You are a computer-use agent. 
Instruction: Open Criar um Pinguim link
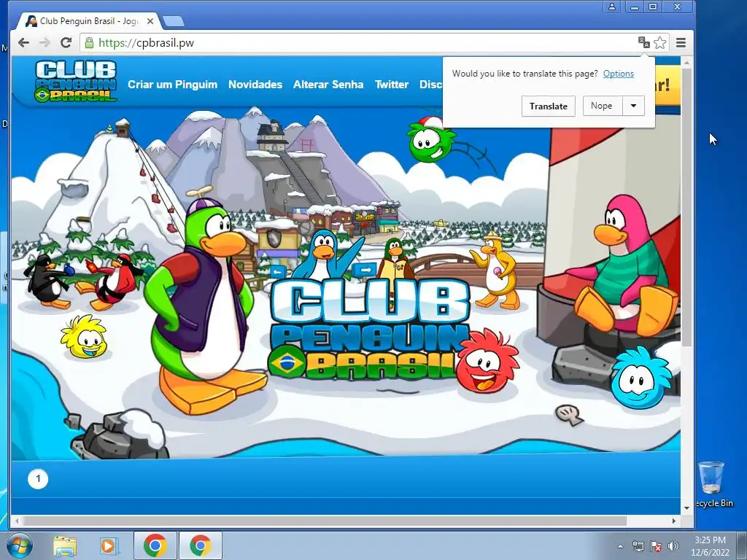172,85
